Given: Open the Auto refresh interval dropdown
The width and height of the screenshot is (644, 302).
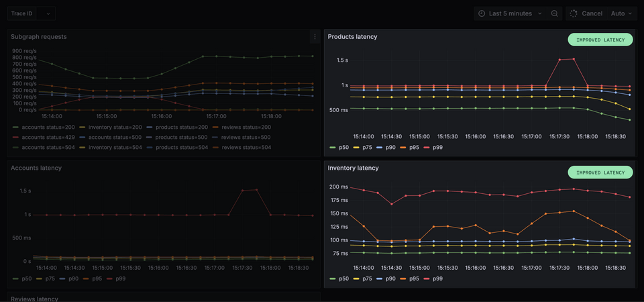Looking at the screenshot, I should (621, 13).
